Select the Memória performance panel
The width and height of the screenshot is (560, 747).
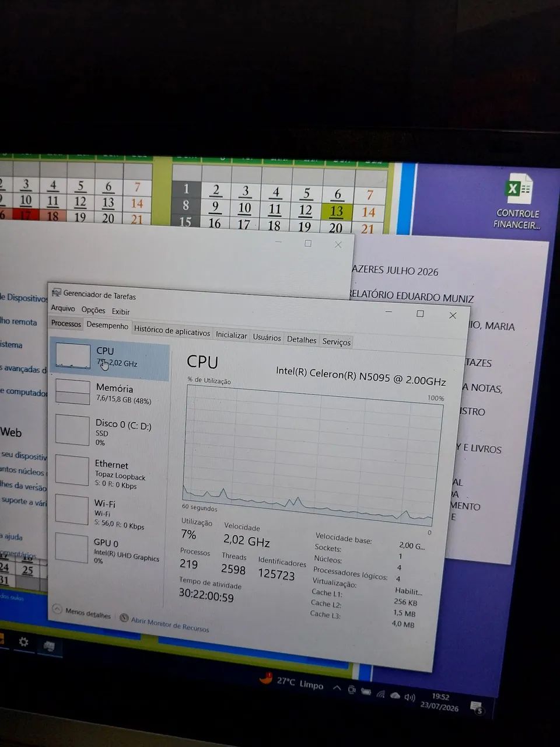pyautogui.click(x=109, y=394)
